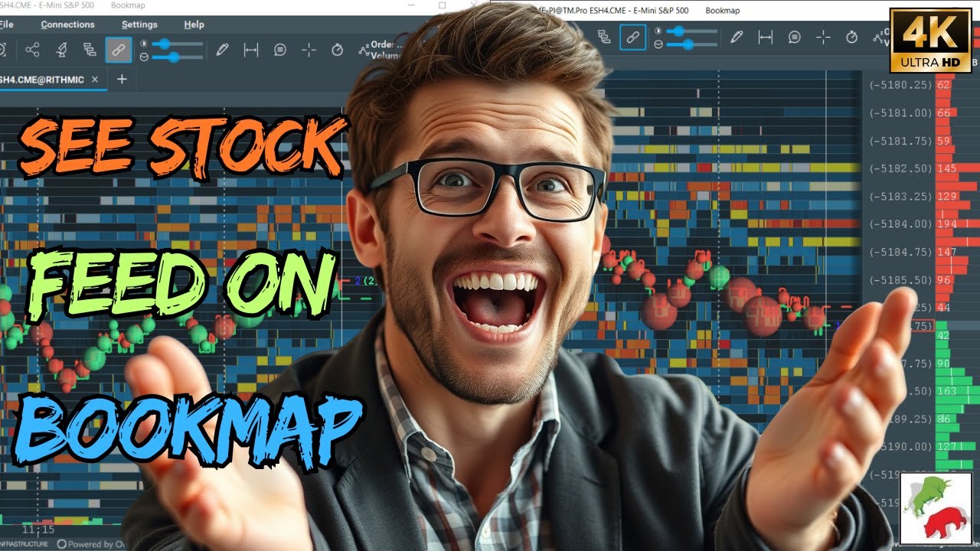Adjust the upper brightness slider in right window
The height and width of the screenshot is (551, 980).
[692, 31]
